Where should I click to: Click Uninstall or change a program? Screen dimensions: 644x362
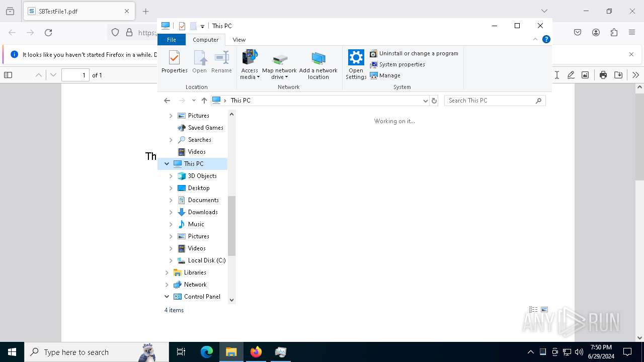[x=414, y=53]
